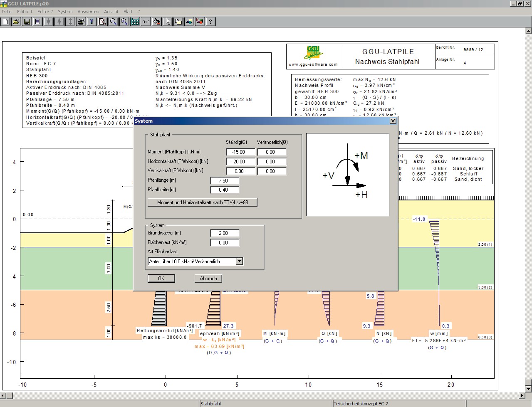Click the horizontal scrollbar right arrow
The height and width of the screenshot is (407, 532).
(x=522, y=395)
